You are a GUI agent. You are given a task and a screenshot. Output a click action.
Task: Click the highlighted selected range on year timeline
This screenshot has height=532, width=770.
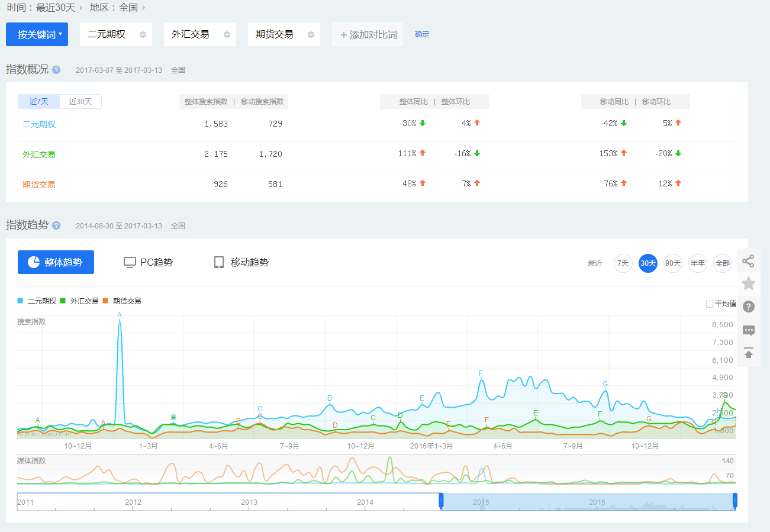coord(588,502)
